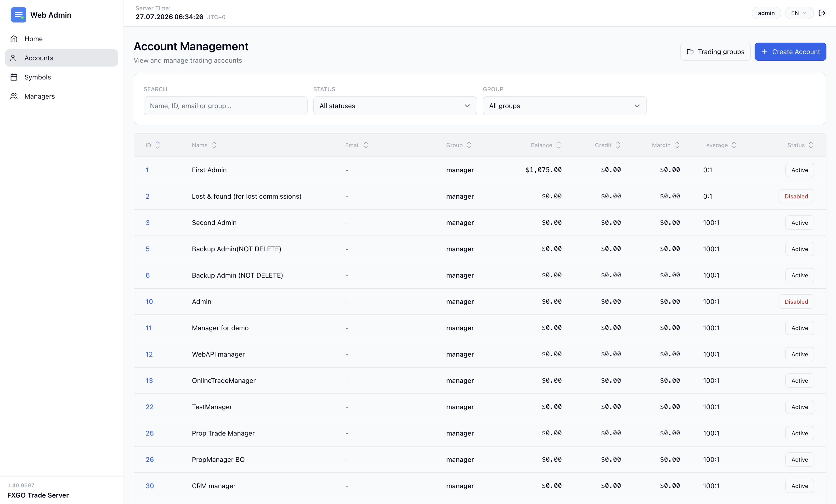
Task: Click the server time 27.07.2026 06:34:26
Action: pyautogui.click(x=169, y=17)
